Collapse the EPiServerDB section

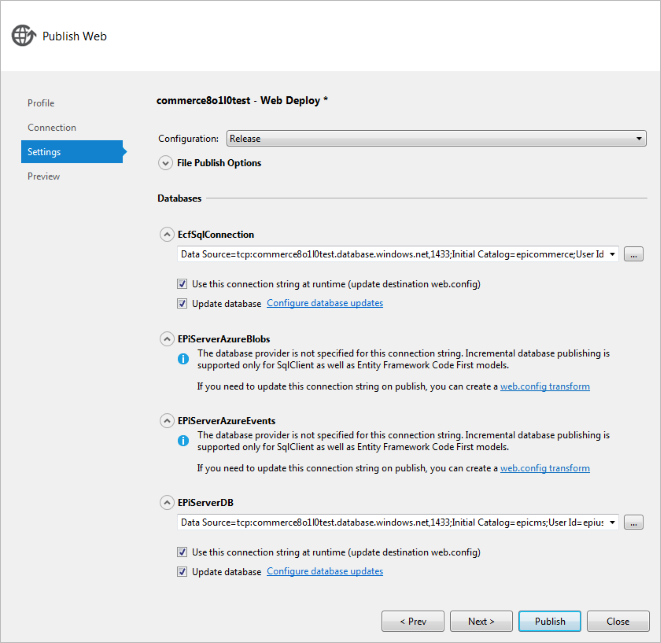point(166,502)
